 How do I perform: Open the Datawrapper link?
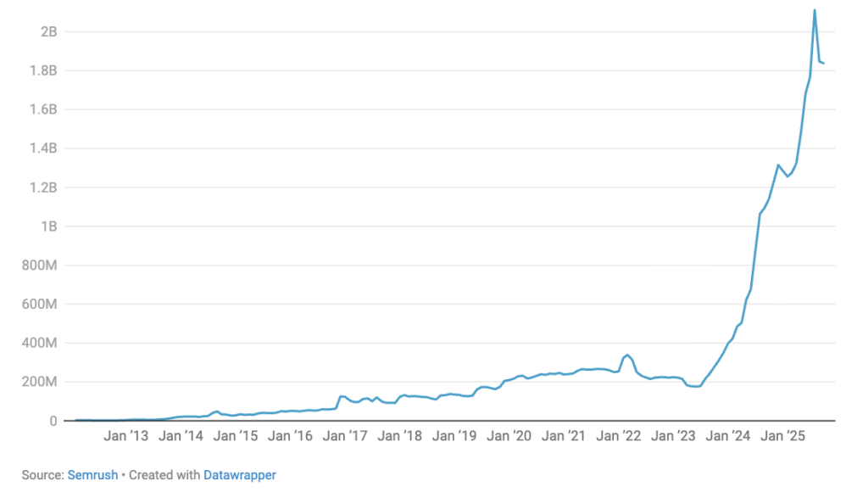239,475
